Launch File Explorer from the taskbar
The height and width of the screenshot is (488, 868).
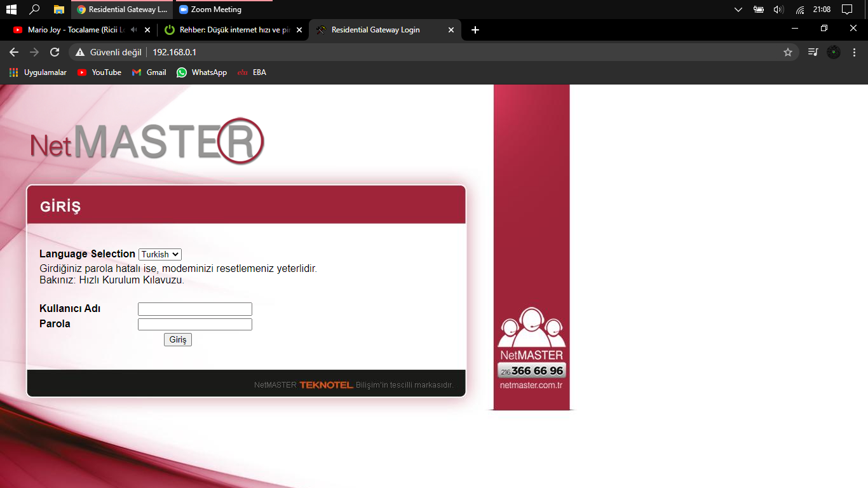click(59, 10)
